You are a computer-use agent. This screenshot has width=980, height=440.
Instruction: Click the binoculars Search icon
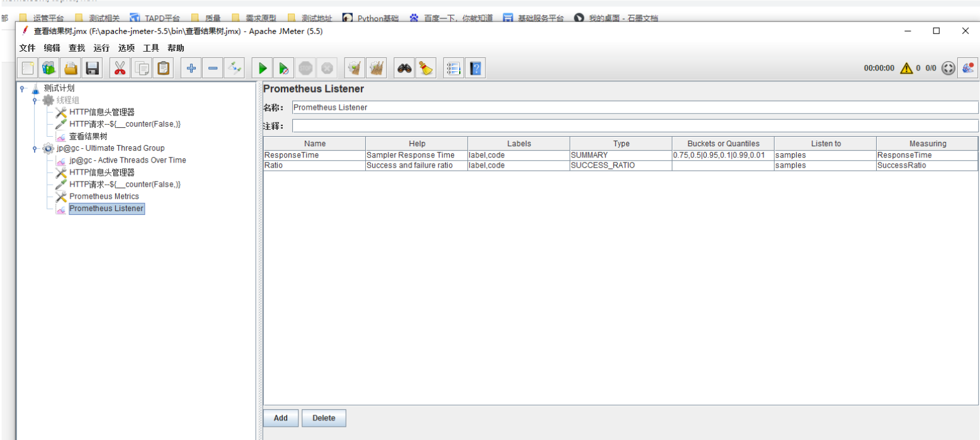[x=404, y=68]
